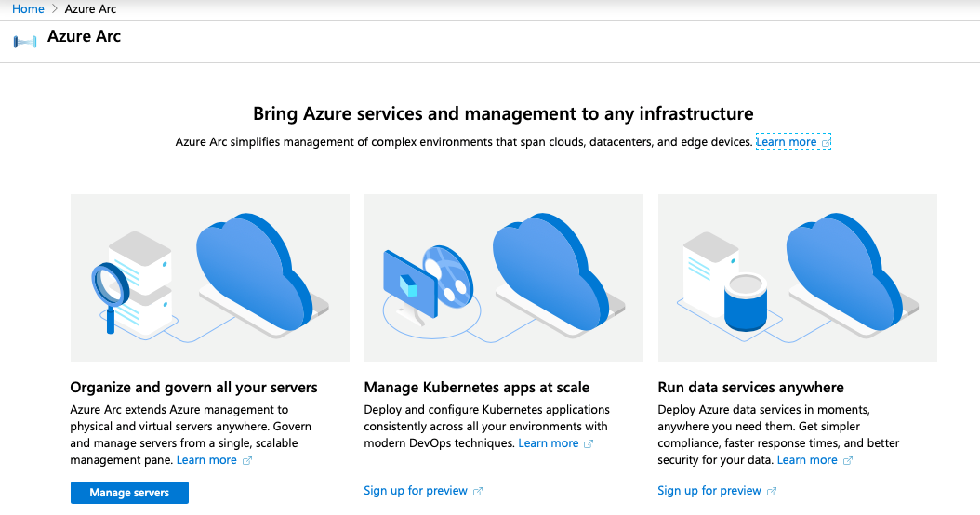
Task: Click the external icon after the Kubernetes Learn more
Action: (589, 443)
